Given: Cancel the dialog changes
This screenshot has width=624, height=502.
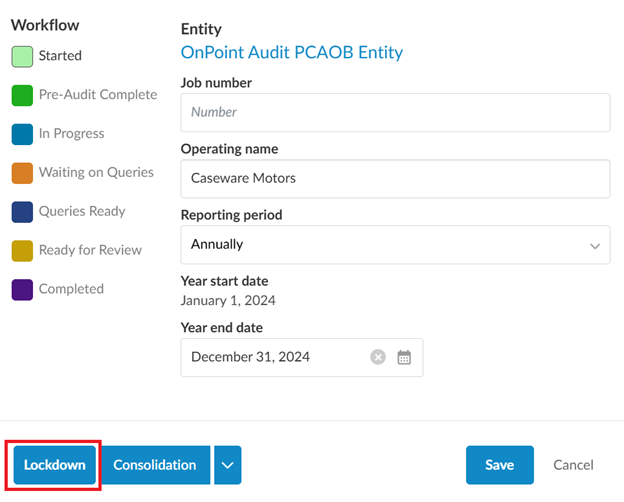Looking at the screenshot, I should pos(573,465).
